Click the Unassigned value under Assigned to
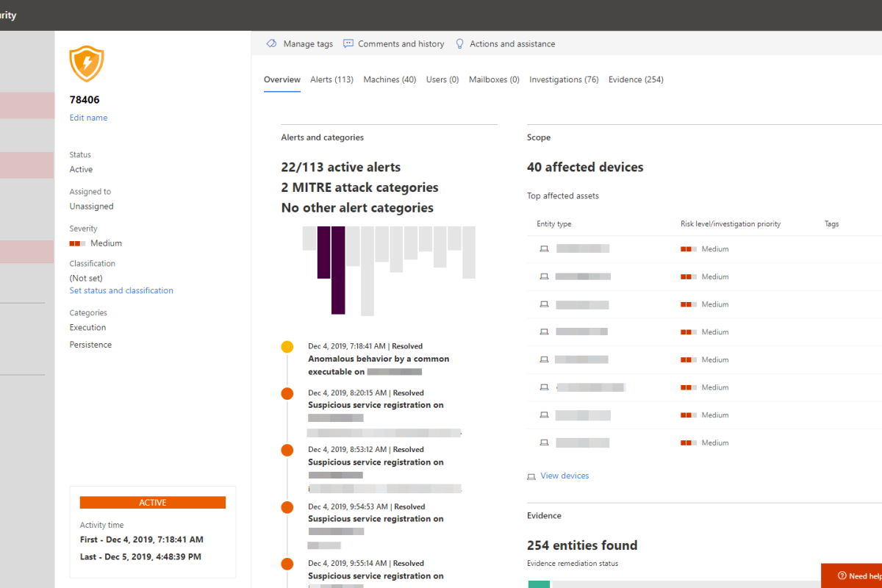The width and height of the screenshot is (882, 588). [91, 207]
